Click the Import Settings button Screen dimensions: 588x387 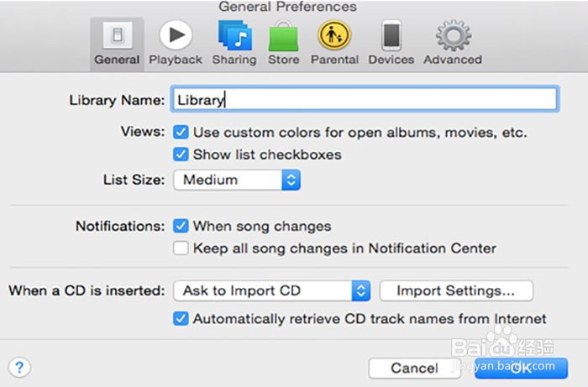pyautogui.click(x=456, y=291)
